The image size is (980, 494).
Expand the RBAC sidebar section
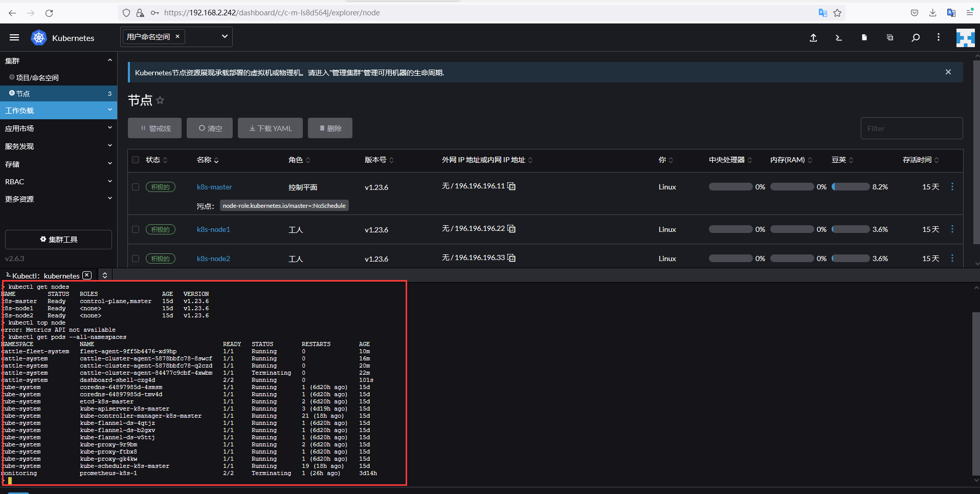tap(109, 181)
